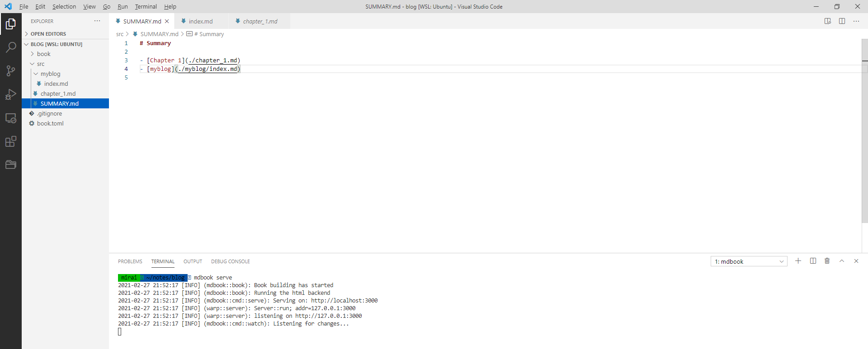This screenshot has width=868, height=349.
Task: Open the Selection menu
Action: pyautogui.click(x=64, y=7)
